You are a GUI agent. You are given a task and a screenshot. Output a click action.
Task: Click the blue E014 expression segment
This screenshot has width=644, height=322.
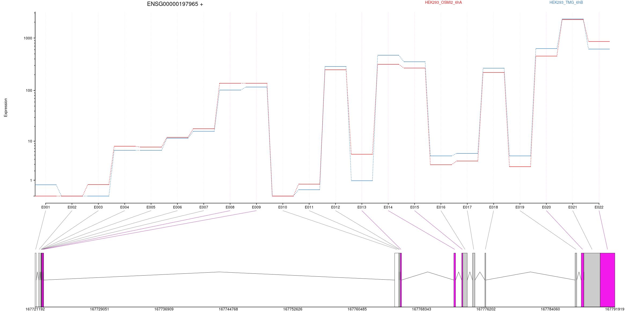coord(388,55)
